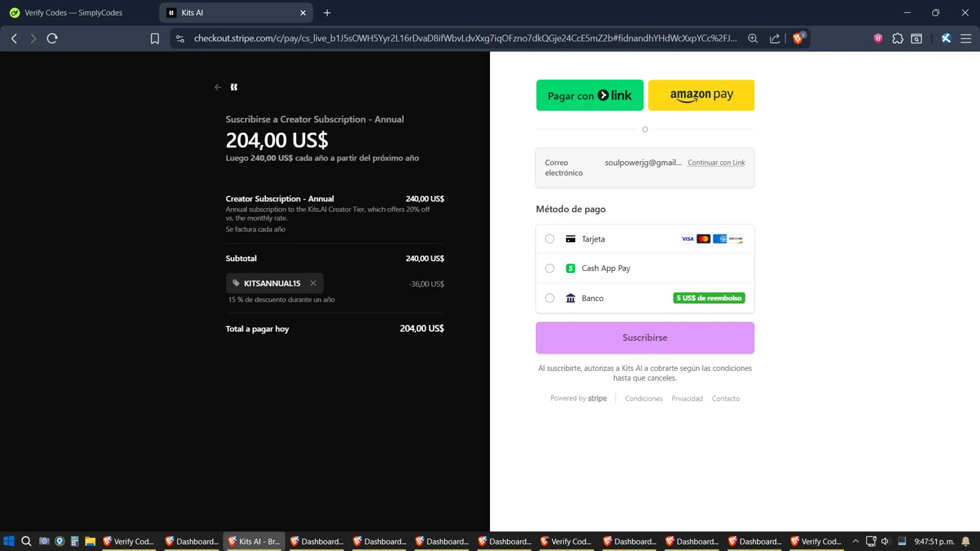Open the Condiciones link
Viewport: 980px width, 551px height.
pyautogui.click(x=644, y=398)
